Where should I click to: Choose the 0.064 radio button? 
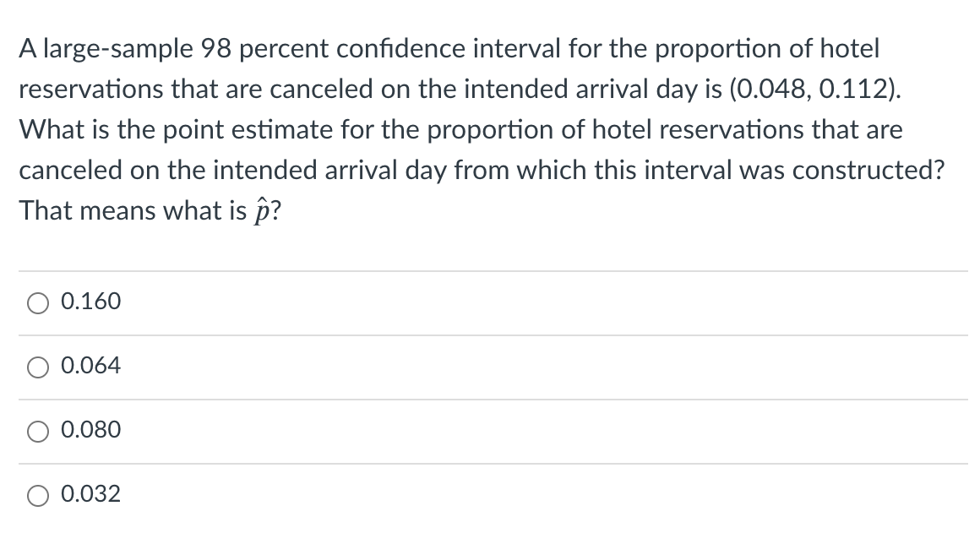[39, 367]
